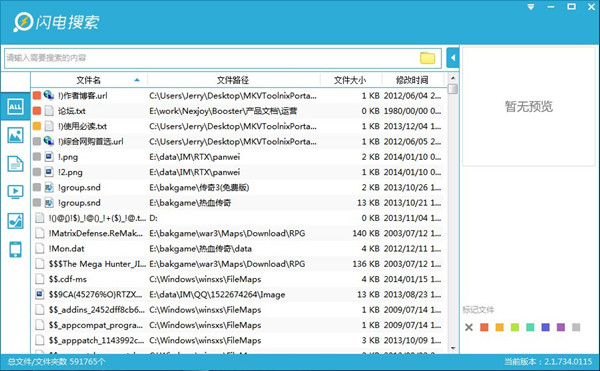Select the $$.cdf-ms file name
The image size is (600, 371).
(68, 279)
